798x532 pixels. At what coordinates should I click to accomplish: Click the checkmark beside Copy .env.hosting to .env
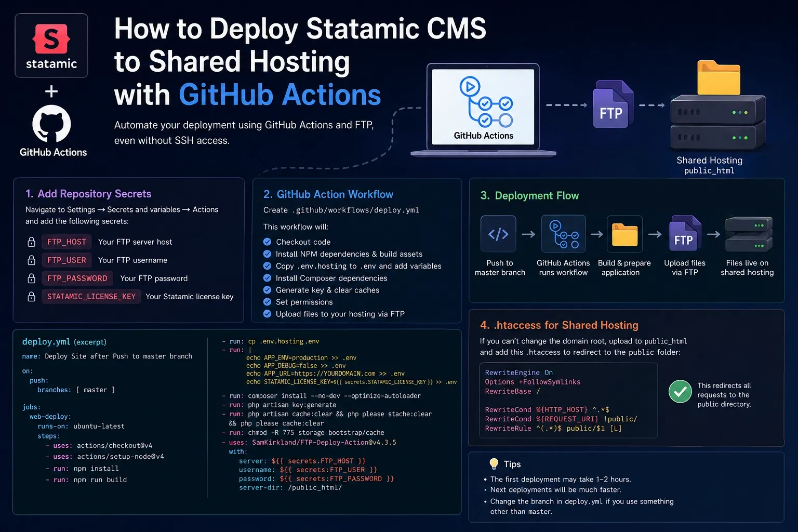coord(268,266)
